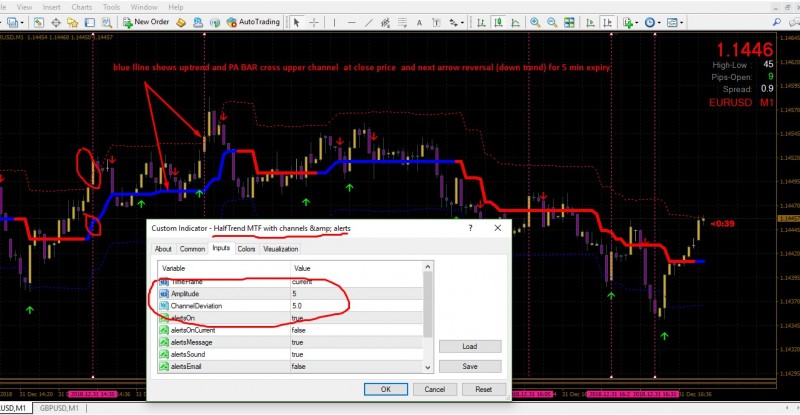The width and height of the screenshot is (800, 415).
Task: Switch to the GBPUSD,M1 chart tab
Action: click(59, 408)
